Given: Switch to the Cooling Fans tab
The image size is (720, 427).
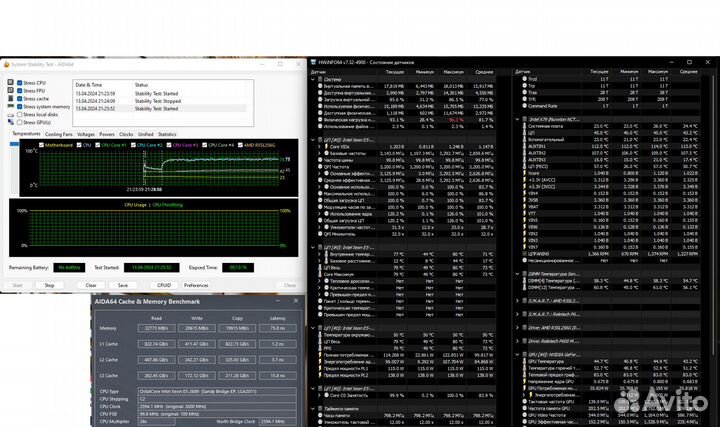Looking at the screenshot, I should click(59, 135).
